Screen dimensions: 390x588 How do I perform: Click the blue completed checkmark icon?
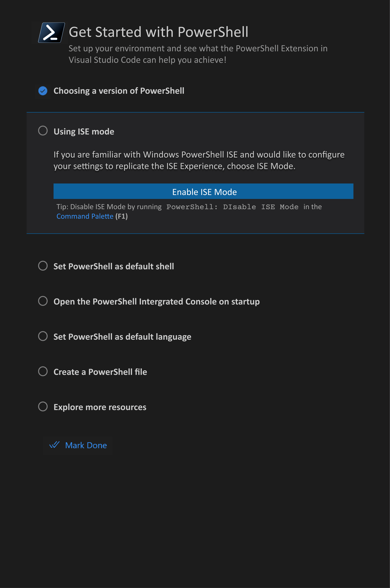(43, 91)
